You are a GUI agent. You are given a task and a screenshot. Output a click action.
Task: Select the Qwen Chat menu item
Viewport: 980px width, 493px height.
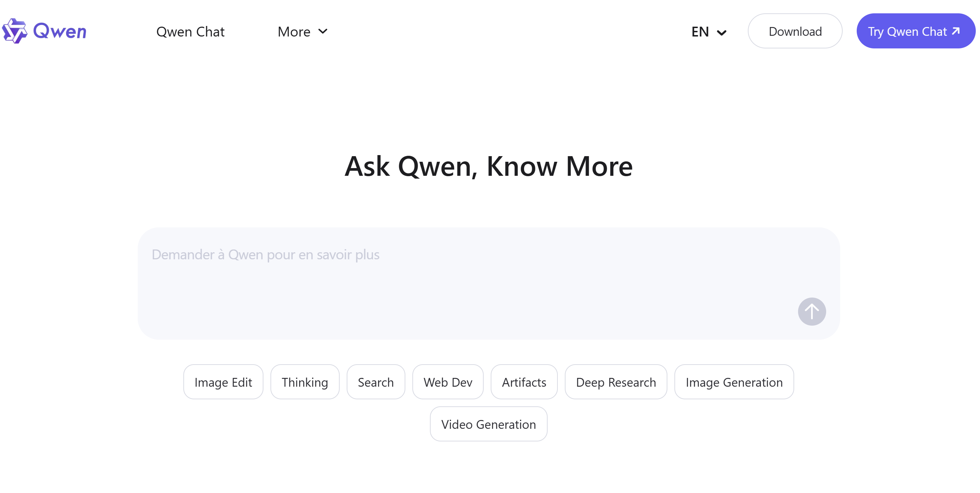click(190, 32)
